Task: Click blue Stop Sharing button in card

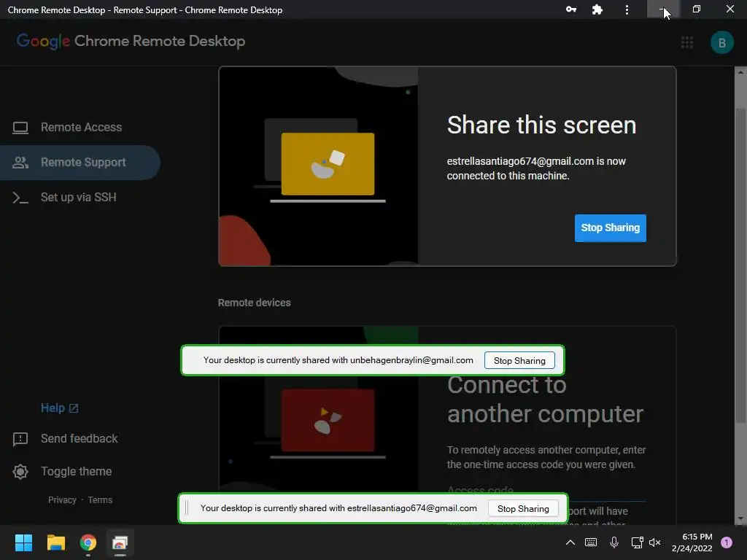Action: (611, 228)
